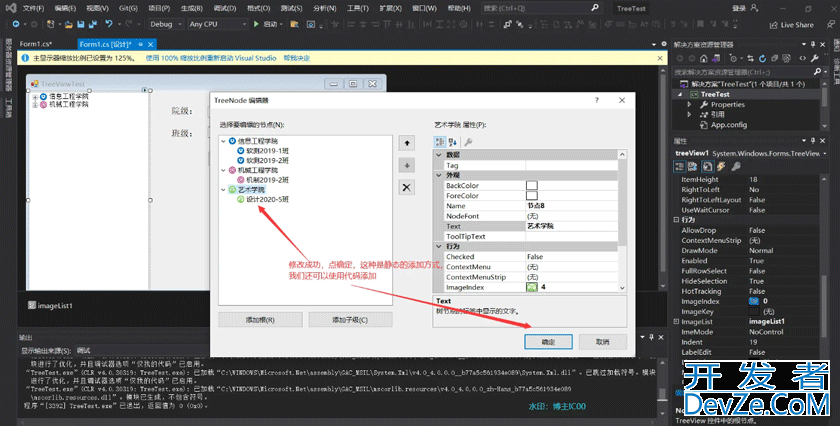
Task: Click the help question mark in TreeNode editor
Action: tap(597, 100)
